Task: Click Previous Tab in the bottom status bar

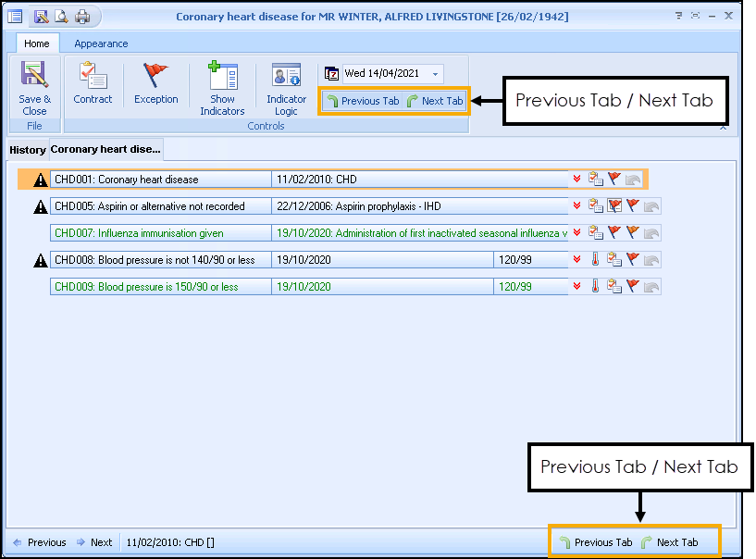Action: click(x=595, y=542)
